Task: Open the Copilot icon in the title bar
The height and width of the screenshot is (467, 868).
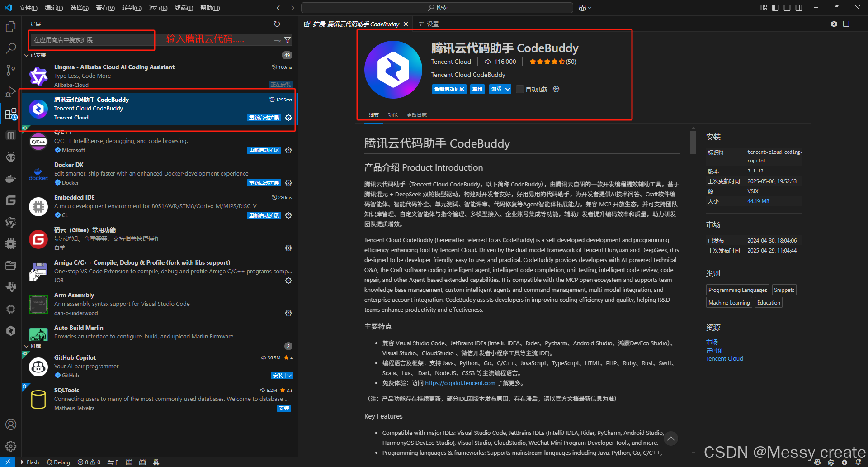Action: (582, 8)
